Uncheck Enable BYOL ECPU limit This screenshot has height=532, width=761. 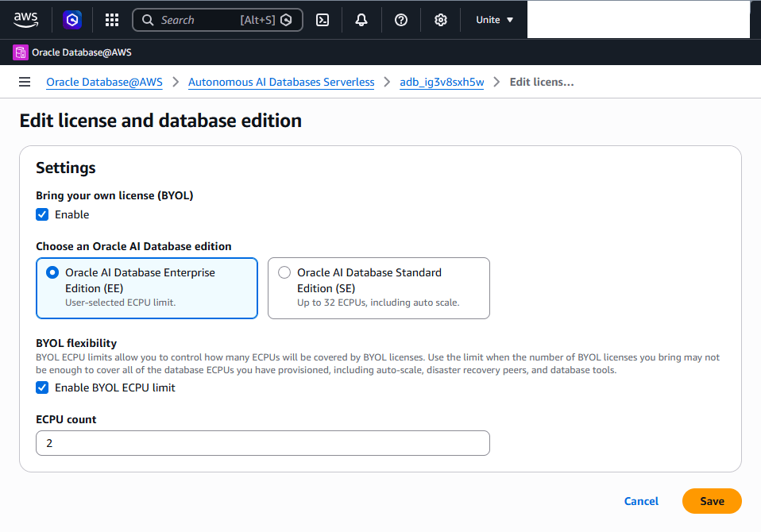pyautogui.click(x=42, y=387)
